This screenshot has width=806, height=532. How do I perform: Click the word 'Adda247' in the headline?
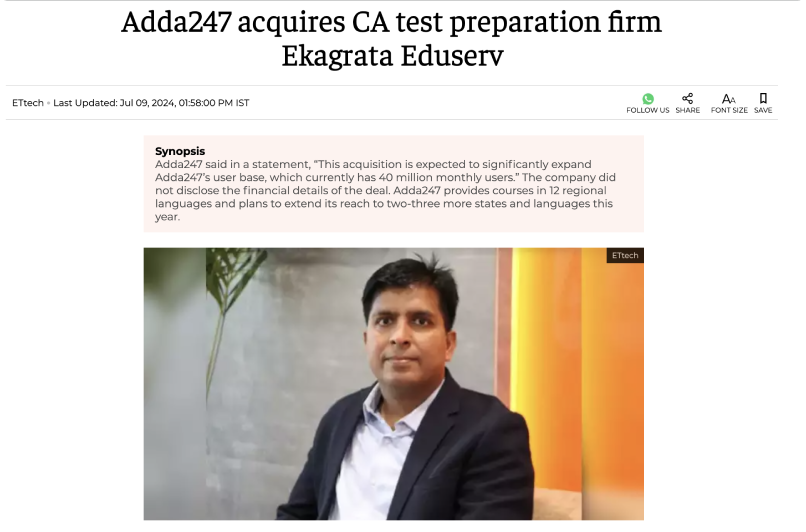pos(176,22)
